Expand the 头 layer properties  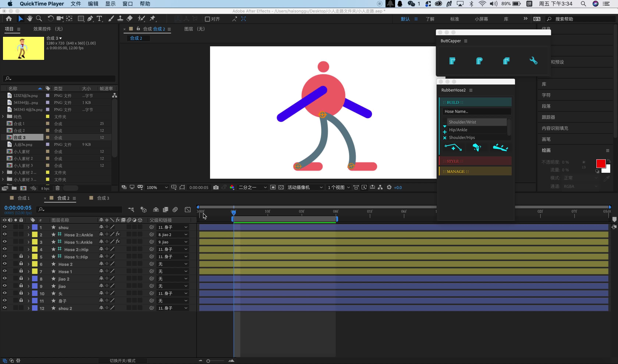(29, 294)
